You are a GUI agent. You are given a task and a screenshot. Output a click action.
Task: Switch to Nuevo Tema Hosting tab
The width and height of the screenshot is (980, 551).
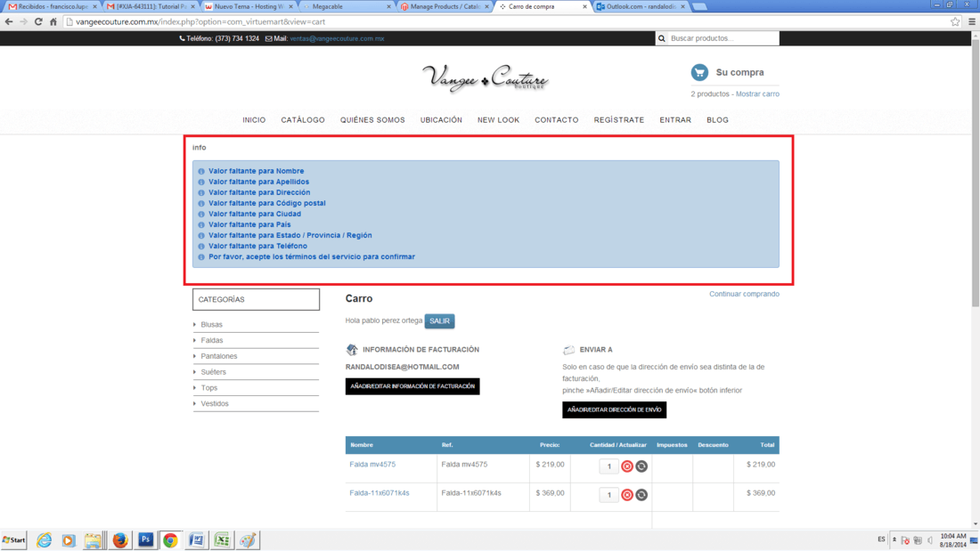(x=249, y=6)
